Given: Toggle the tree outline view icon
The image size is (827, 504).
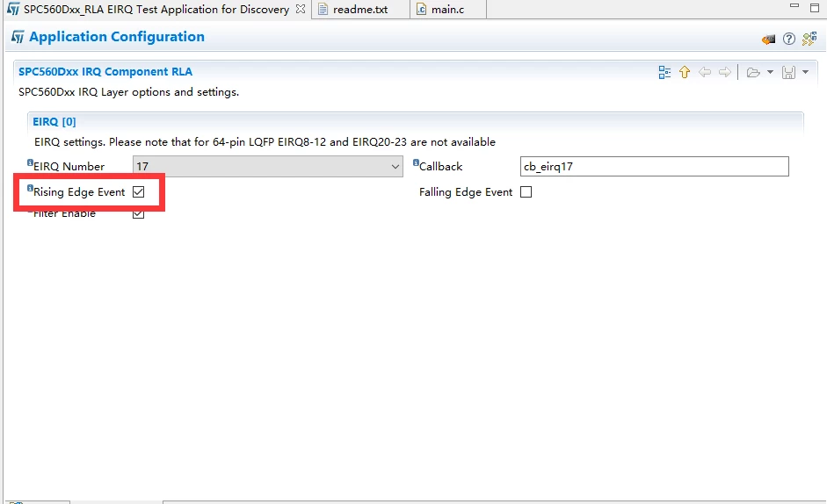Looking at the screenshot, I should pos(664,72).
